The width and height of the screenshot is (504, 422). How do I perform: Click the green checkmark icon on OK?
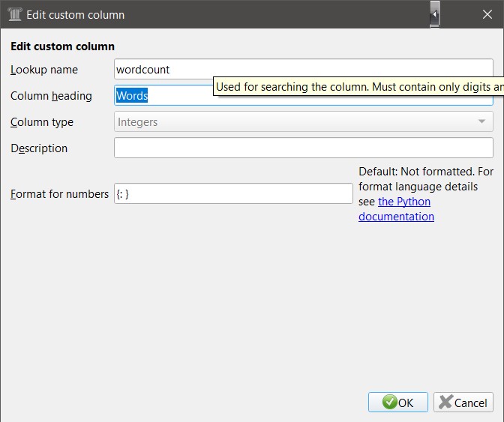click(390, 403)
